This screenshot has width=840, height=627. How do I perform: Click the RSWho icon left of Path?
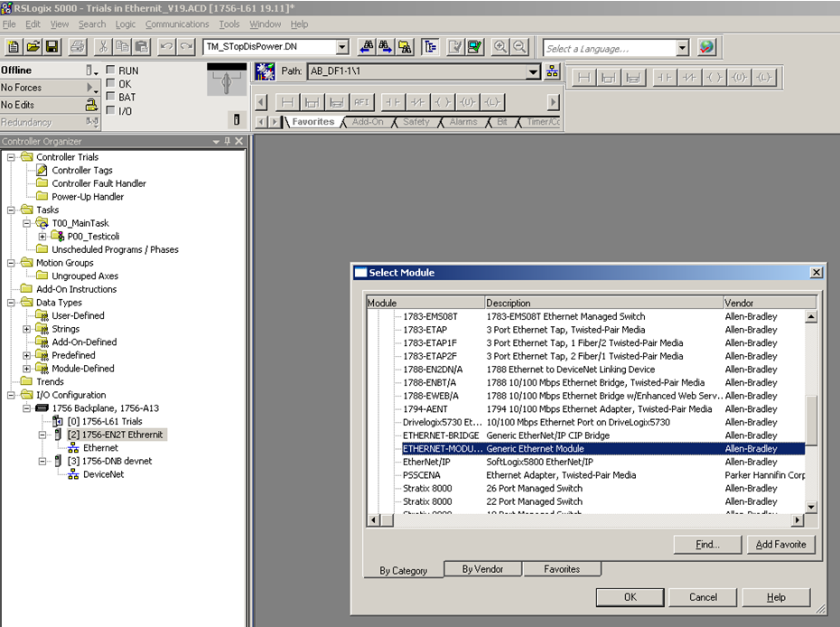(265, 71)
